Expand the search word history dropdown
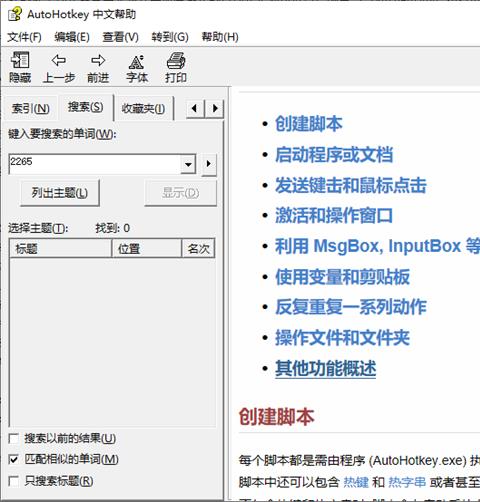Viewport: 480px width, 502px height. point(188,164)
